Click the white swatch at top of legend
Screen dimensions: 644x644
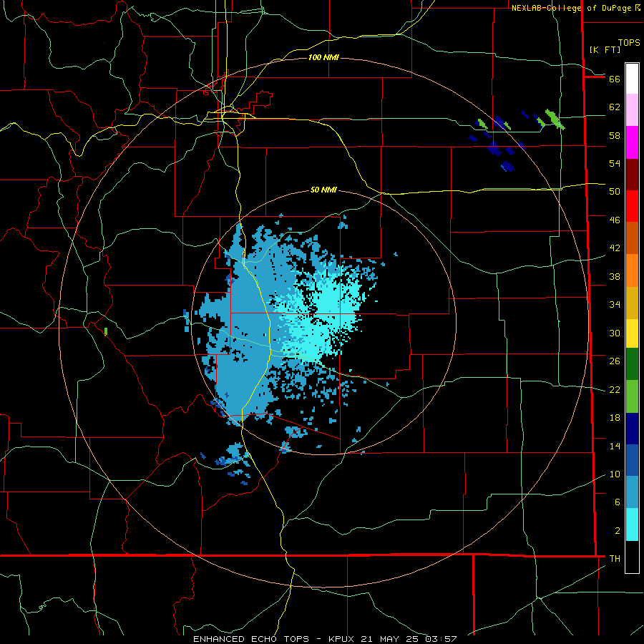(632, 79)
